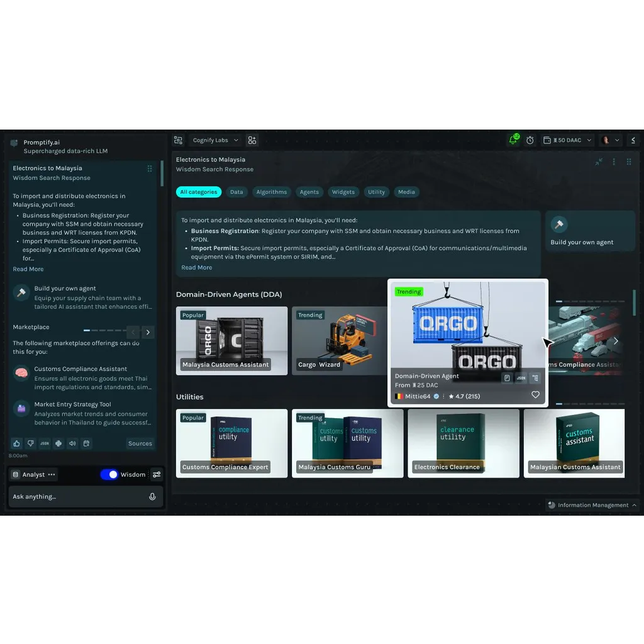
Task: Select the Agents category filter
Action: (x=309, y=192)
